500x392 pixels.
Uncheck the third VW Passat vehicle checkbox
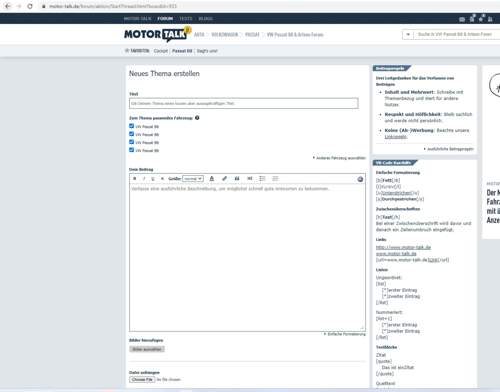click(x=131, y=142)
